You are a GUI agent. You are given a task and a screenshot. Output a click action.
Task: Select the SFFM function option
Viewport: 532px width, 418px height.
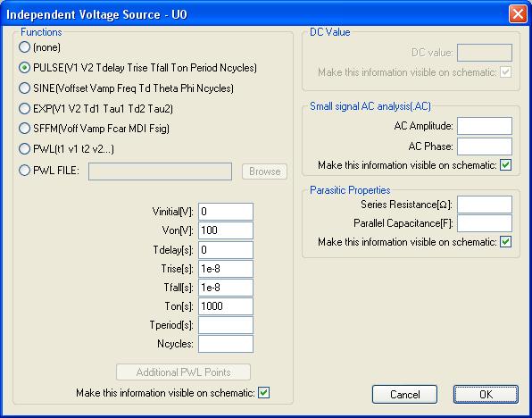[x=24, y=129]
